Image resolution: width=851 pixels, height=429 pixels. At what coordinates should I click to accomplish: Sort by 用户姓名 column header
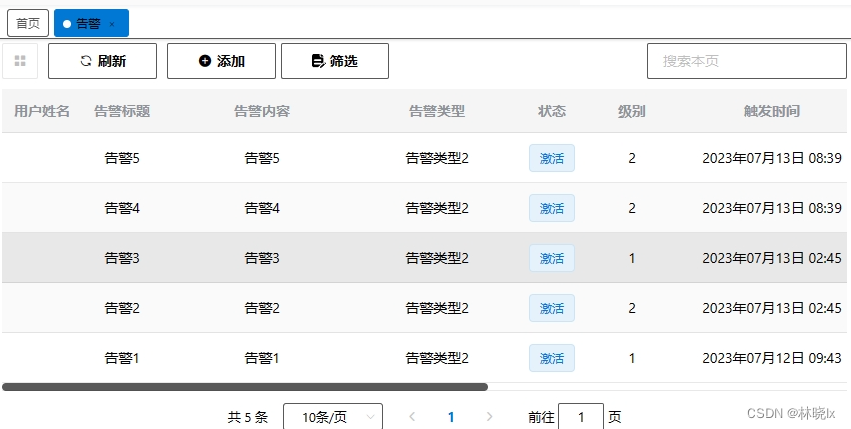tap(42, 111)
